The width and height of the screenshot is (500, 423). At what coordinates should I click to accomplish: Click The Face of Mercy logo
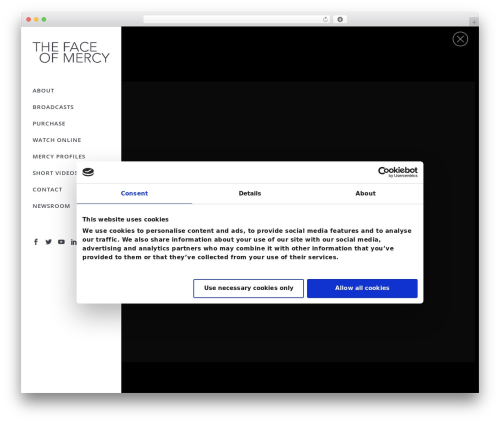click(x=71, y=52)
